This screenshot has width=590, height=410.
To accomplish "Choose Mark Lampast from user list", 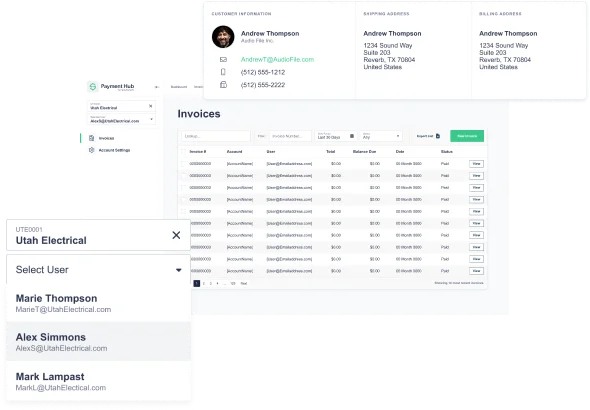I will [x=99, y=381].
